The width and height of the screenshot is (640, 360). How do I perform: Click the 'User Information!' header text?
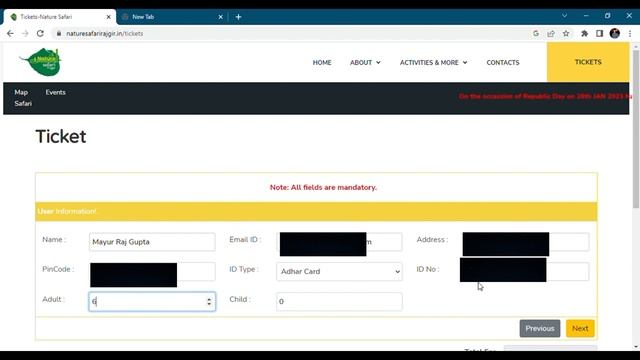[67, 211]
